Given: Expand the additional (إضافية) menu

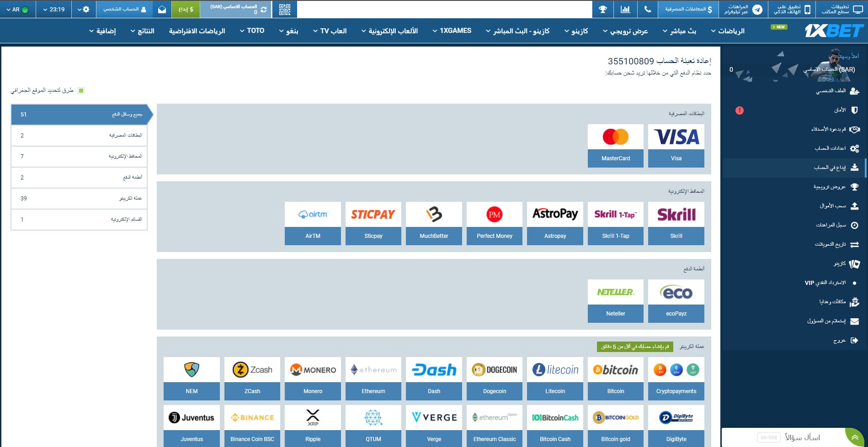Looking at the screenshot, I should [x=102, y=31].
